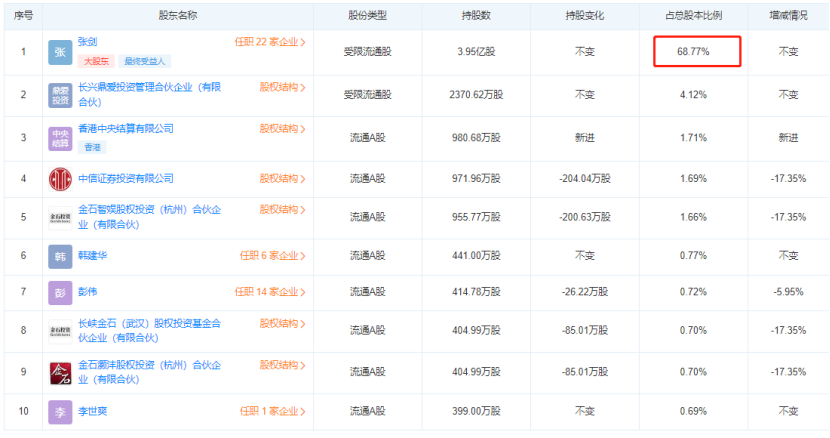Click the red CITIC logo for 中信证券投资
This screenshot has height=438, width=830.
(60, 179)
